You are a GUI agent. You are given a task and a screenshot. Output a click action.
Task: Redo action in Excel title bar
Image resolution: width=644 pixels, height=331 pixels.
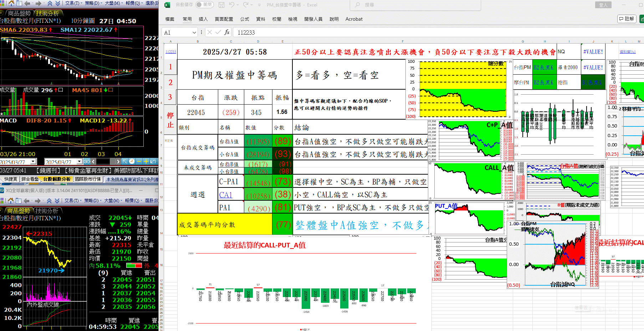[x=246, y=5]
